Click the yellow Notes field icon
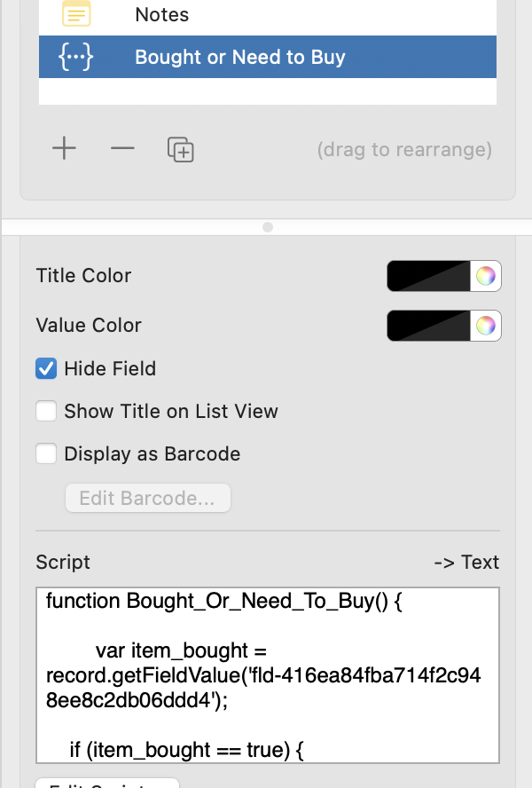This screenshot has height=788, width=532. click(76, 14)
